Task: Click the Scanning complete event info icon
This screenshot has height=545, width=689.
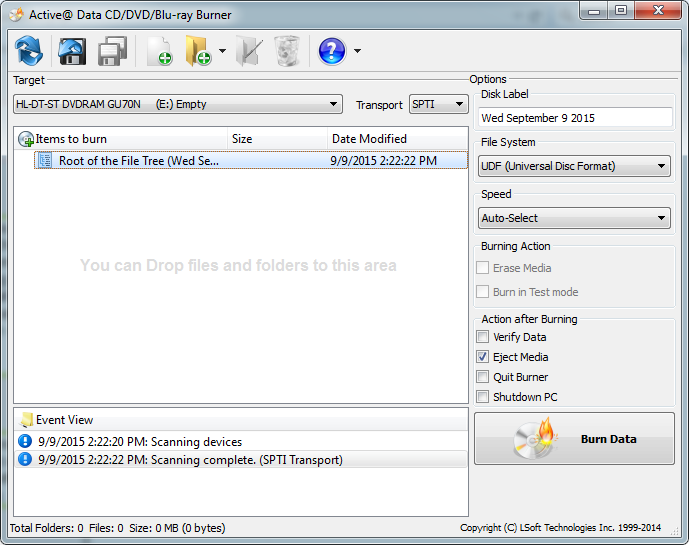Action: [25, 459]
